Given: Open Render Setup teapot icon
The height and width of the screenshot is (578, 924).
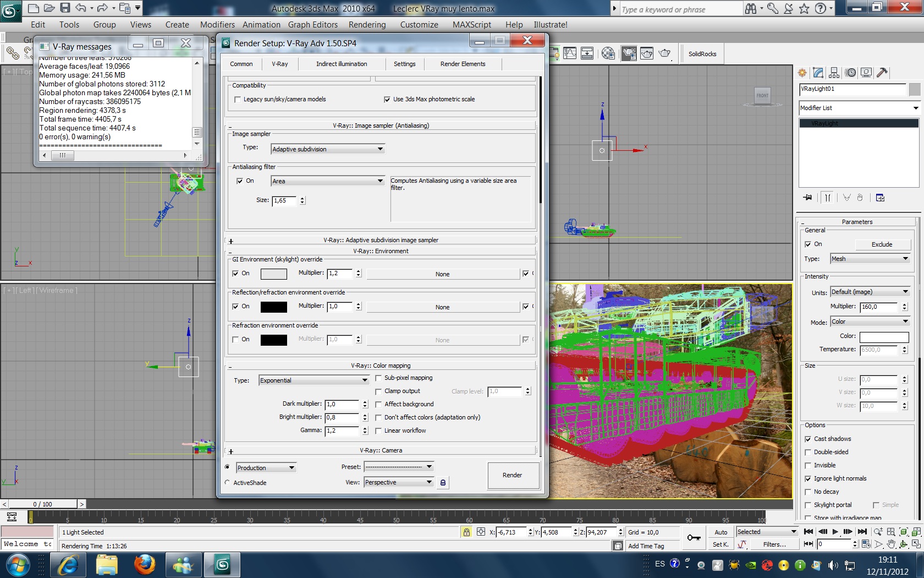Looking at the screenshot, I should pos(629,53).
